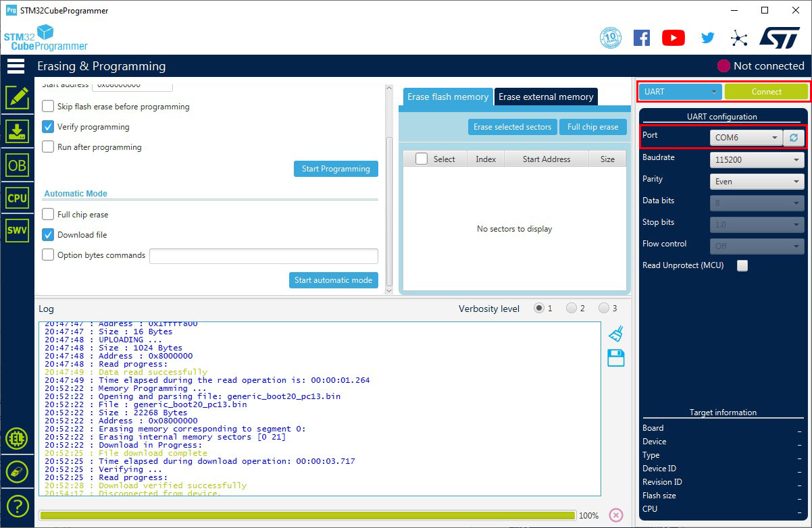Click Erase selected sectors button

(x=513, y=127)
